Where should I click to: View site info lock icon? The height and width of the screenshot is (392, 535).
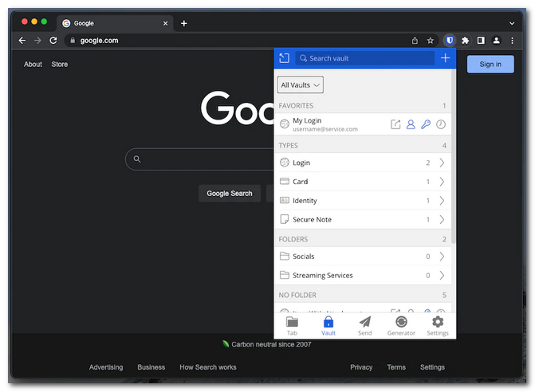73,41
